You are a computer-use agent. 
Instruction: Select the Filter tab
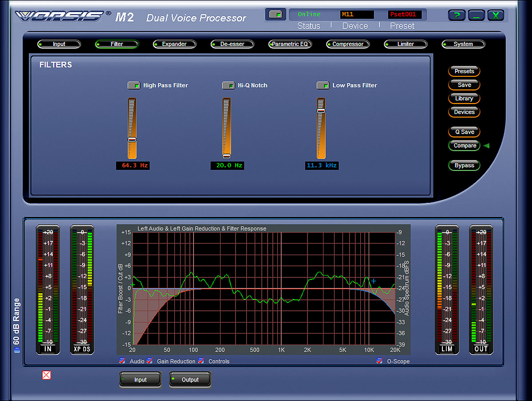(117, 44)
